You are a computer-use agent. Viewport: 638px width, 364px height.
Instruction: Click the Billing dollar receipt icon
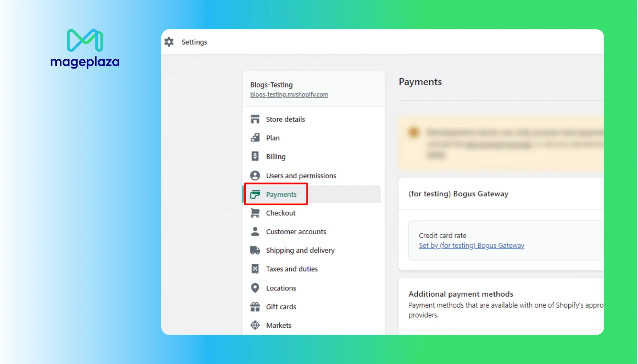click(x=255, y=156)
